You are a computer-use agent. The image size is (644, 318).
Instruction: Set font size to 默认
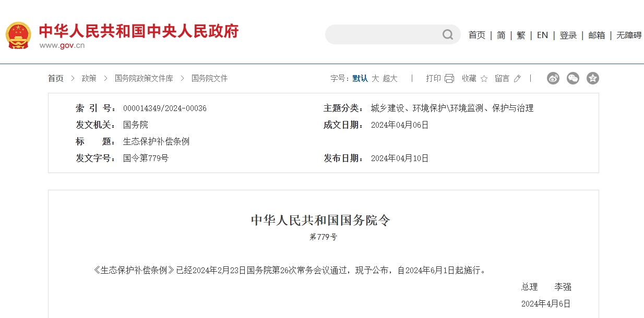coord(360,78)
